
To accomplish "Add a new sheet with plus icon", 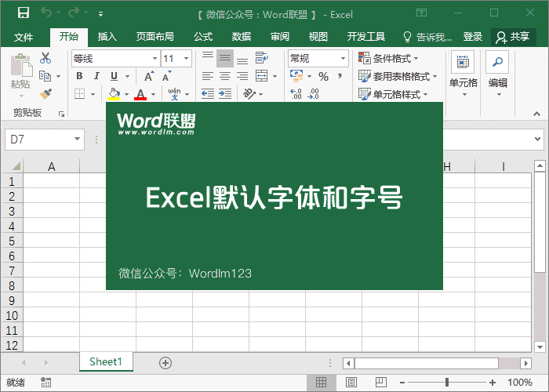I will point(165,362).
